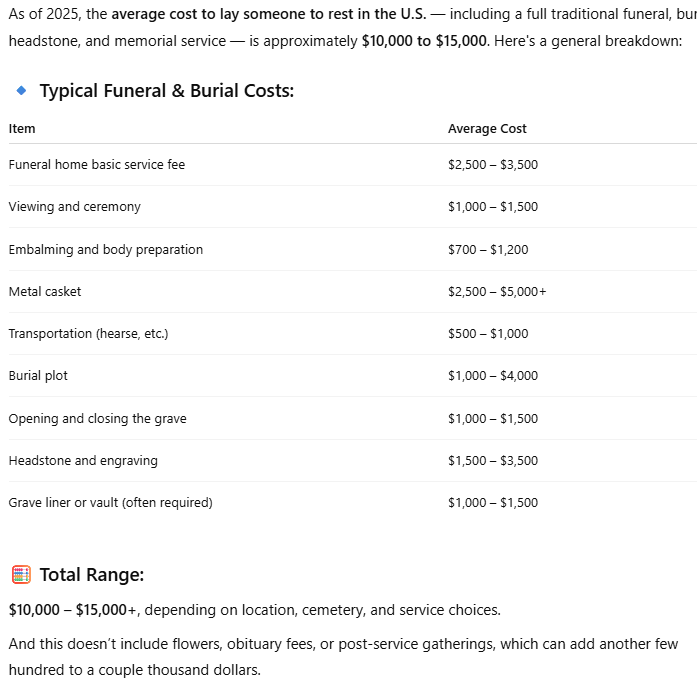
Task: Select the Total Range heading text
Action: click(92, 575)
